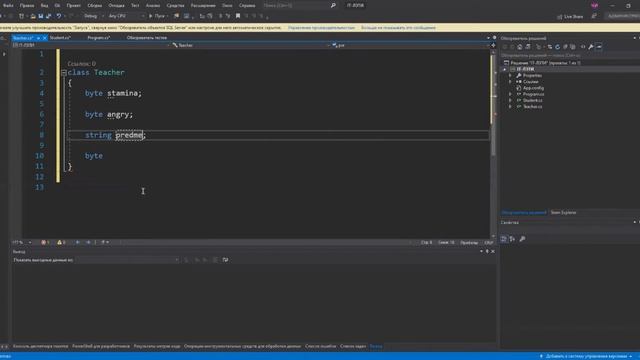This screenshot has width=640, height=360.
Task: Open the Сборка menu
Action: [x=95, y=6]
